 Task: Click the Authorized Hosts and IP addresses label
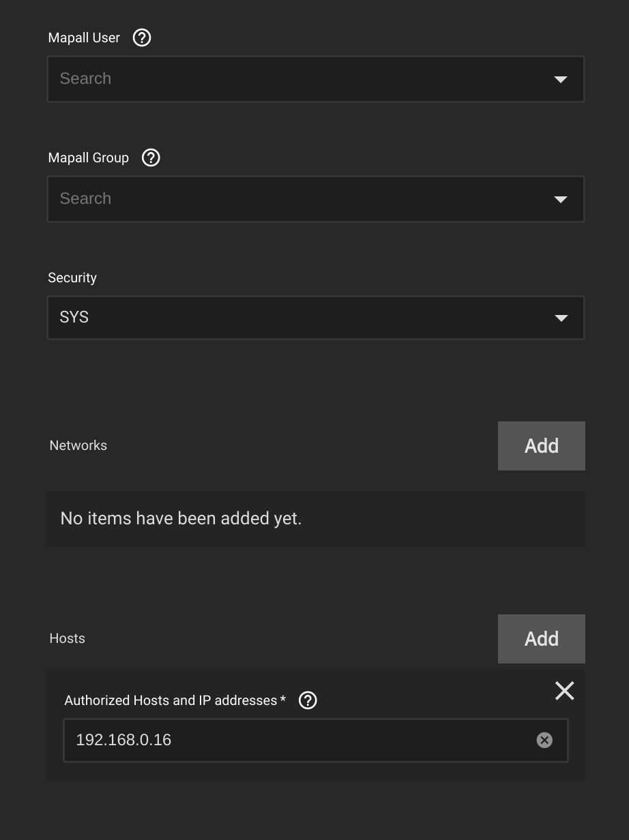[x=175, y=700]
